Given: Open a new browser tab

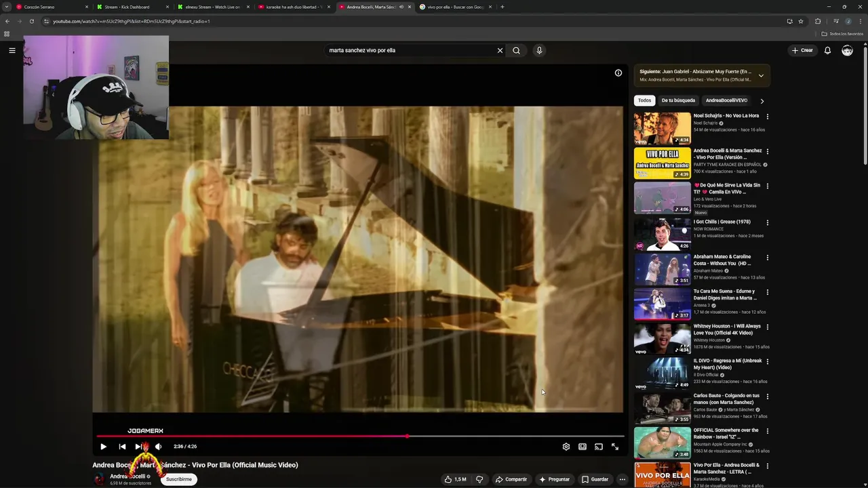Looking at the screenshot, I should (x=502, y=7).
